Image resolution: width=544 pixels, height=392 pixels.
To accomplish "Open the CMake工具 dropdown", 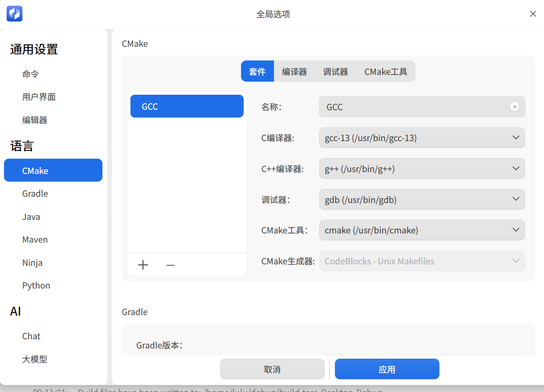I will pos(422,230).
